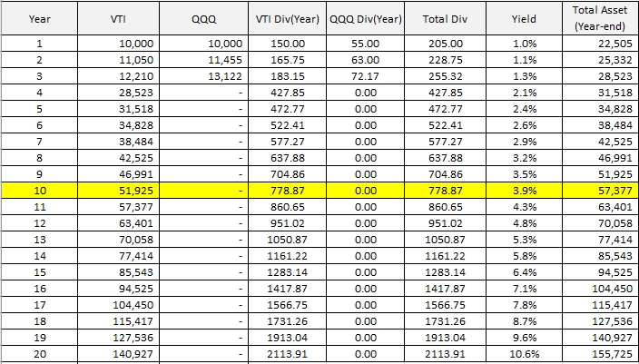Click Total Asset cell 22,505

pyautogui.click(x=600, y=44)
